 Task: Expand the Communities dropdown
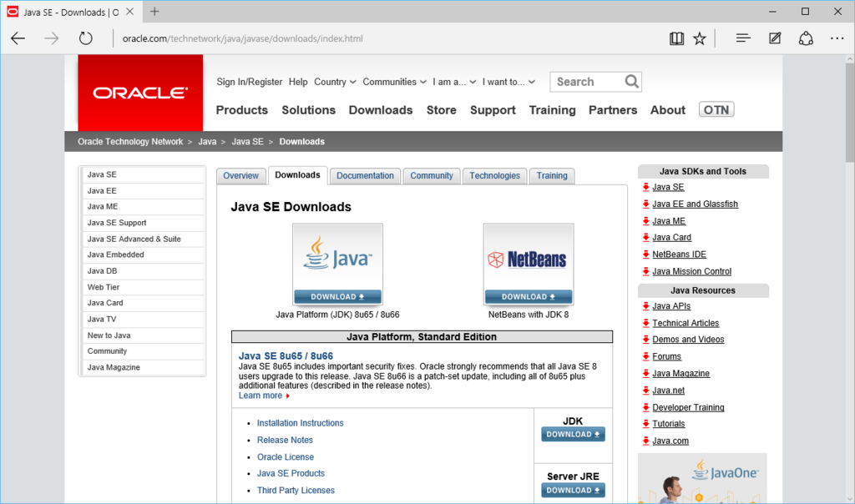[x=394, y=82]
